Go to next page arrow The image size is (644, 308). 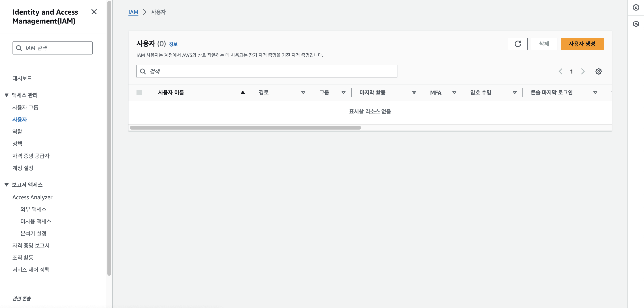tap(583, 71)
